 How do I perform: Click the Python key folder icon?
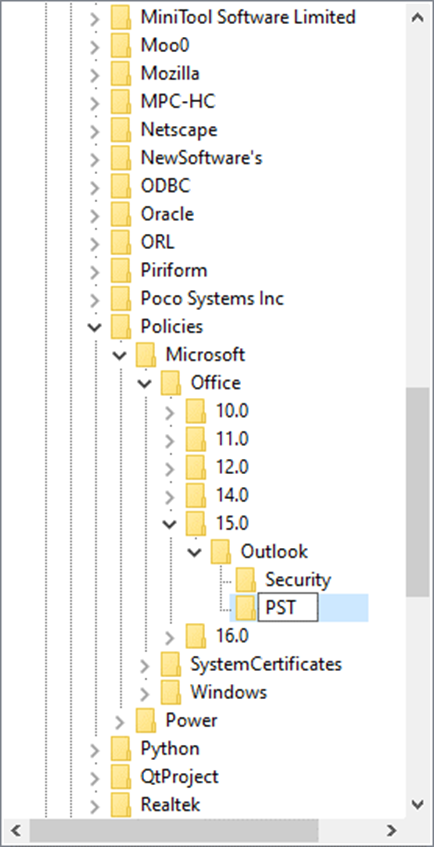(121, 749)
